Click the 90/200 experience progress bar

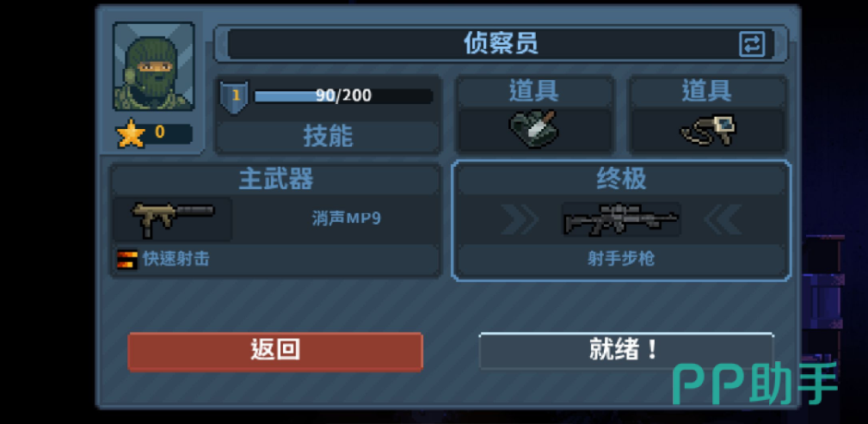tap(343, 96)
